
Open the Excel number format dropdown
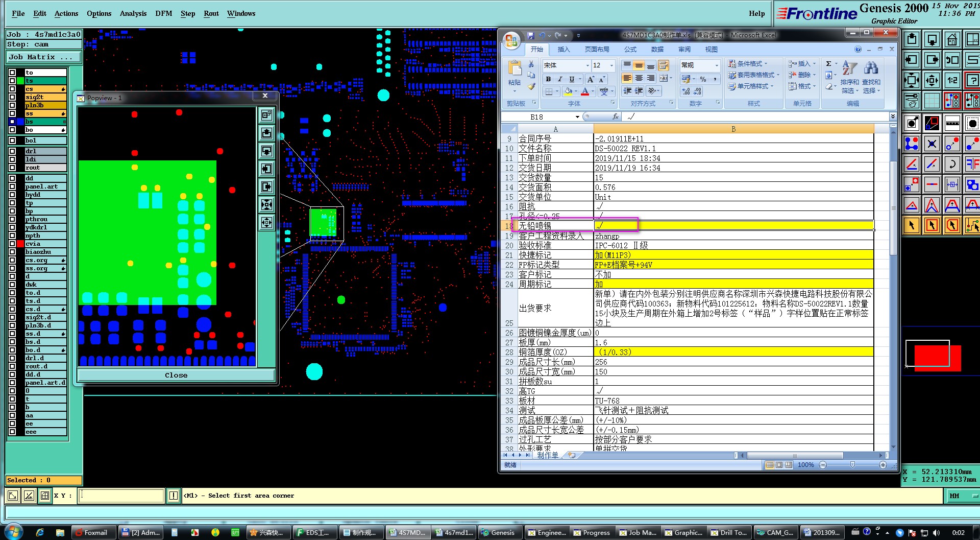717,65
